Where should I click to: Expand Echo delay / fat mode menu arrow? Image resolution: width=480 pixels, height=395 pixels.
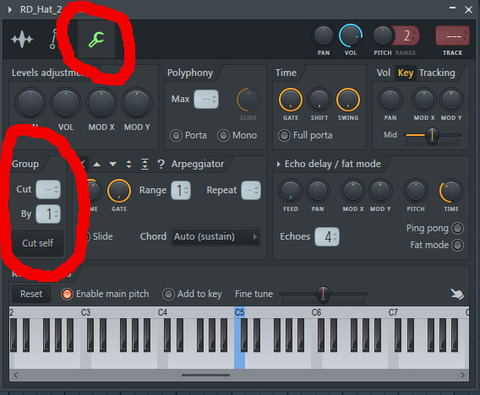(x=278, y=164)
